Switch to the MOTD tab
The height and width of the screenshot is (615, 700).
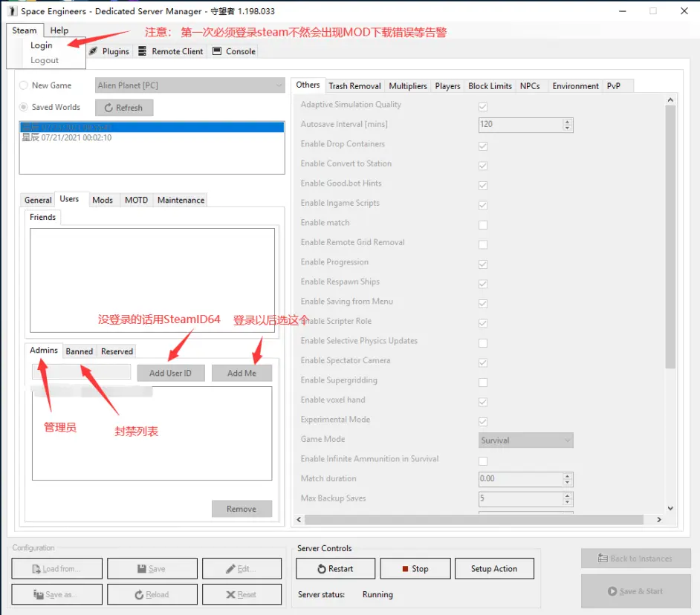[x=136, y=200]
